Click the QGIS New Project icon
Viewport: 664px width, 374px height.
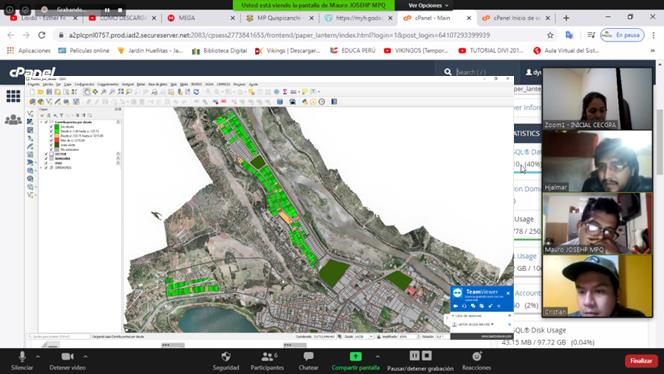33,92
